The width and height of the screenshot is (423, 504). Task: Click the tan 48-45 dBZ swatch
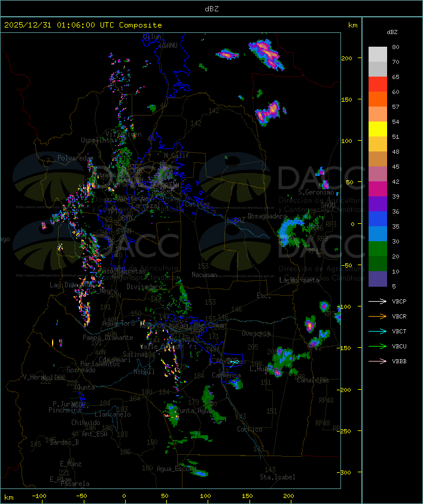tap(378, 159)
